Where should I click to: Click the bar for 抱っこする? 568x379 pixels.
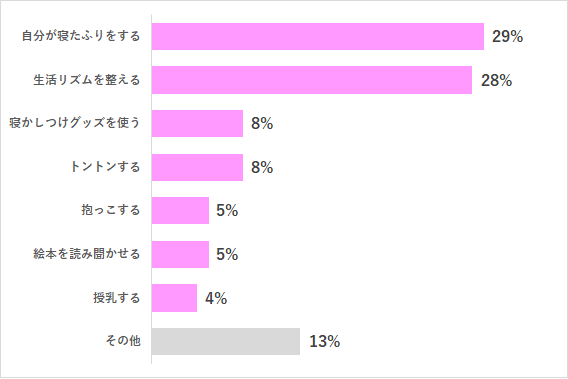(x=180, y=211)
